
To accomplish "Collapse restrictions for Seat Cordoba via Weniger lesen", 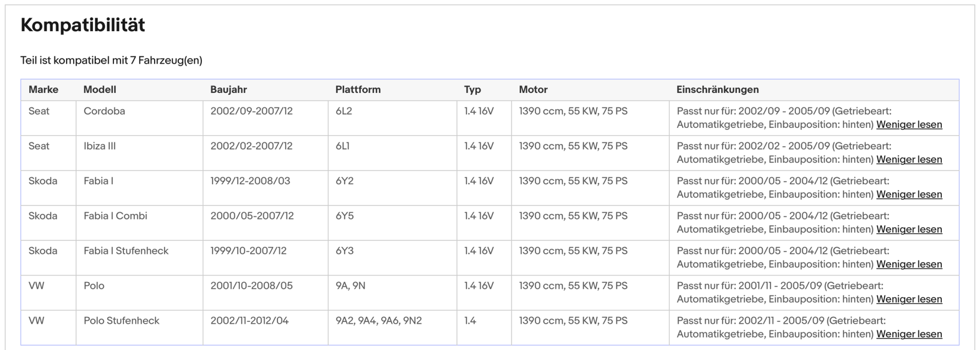I will (908, 124).
